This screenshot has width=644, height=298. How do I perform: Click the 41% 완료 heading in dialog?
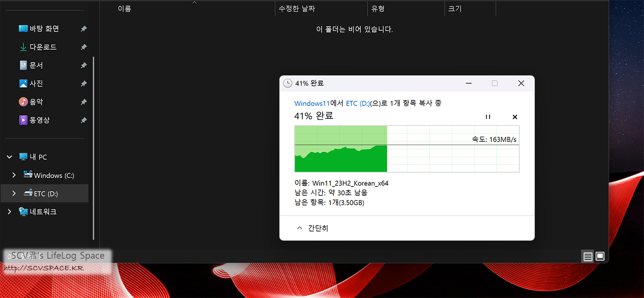[x=314, y=116]
